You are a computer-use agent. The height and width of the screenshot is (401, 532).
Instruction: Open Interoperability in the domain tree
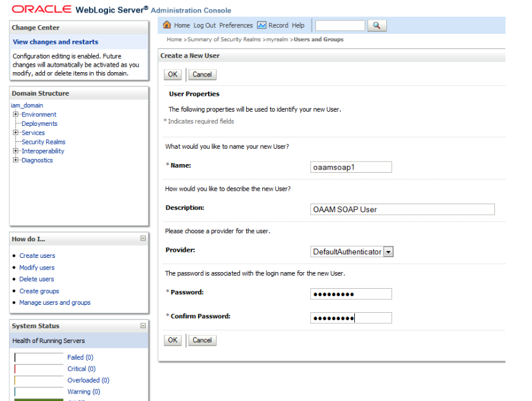pos(43,151)
